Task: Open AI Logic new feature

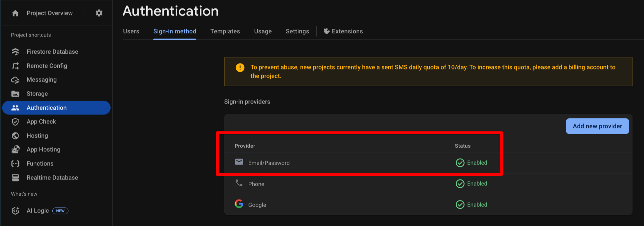Action: (x=38, y=211)
